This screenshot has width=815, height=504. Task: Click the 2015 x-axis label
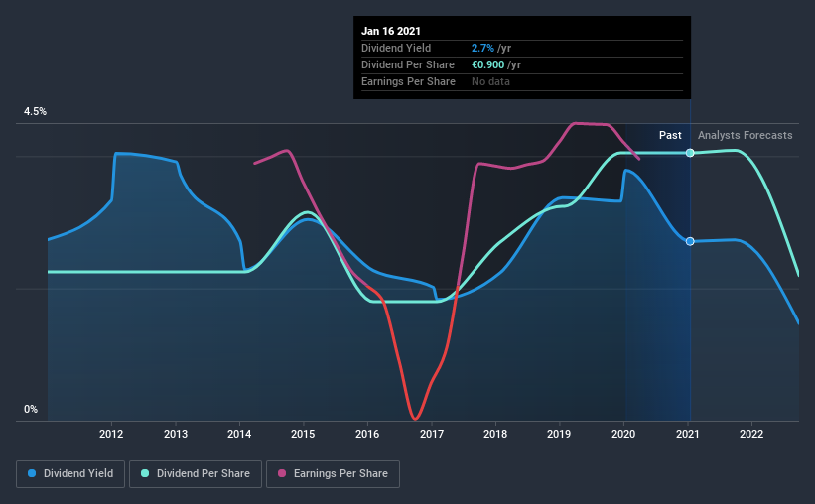pos(303,434)
